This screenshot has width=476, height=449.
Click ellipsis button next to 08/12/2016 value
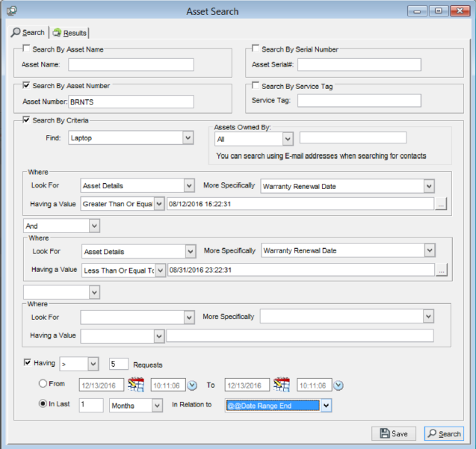click(x=441, y=204)
